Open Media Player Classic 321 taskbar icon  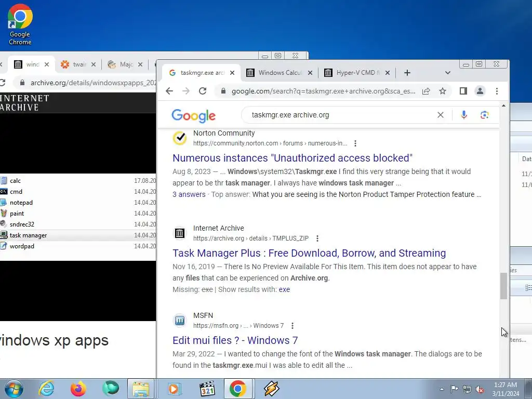click(207, 389)
